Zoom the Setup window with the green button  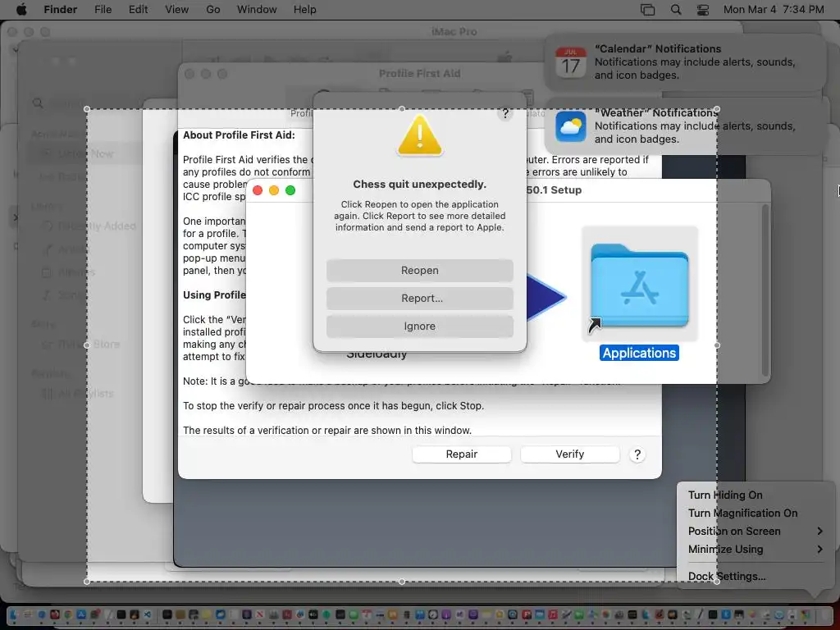290,190
